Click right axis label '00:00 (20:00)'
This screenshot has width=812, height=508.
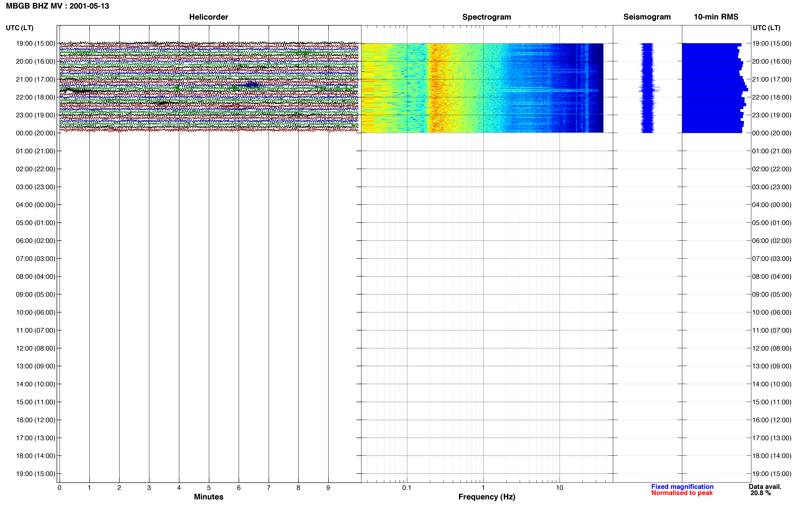[772, 133]
